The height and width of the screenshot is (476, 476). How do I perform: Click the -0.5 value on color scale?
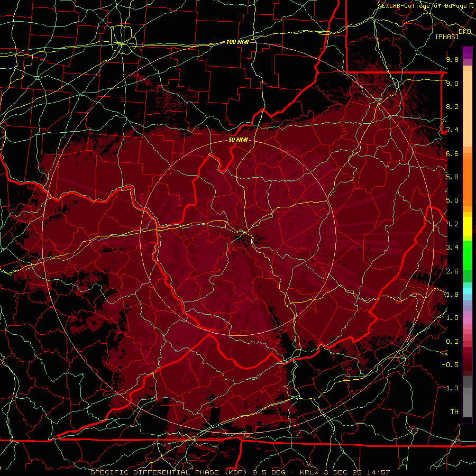[x=450, y=364]
